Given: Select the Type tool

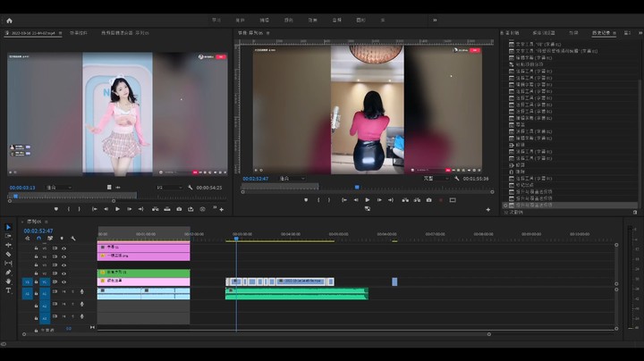Looking at the screenshot, I should 8,290.
